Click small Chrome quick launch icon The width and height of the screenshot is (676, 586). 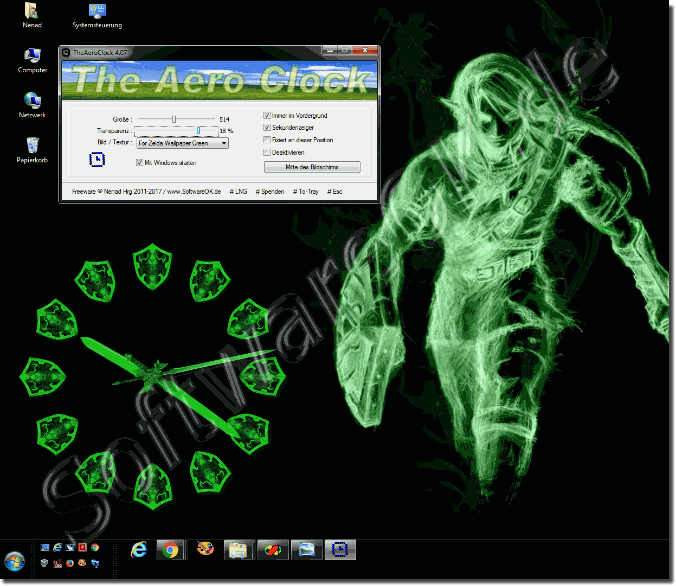[x=95, y=548]
